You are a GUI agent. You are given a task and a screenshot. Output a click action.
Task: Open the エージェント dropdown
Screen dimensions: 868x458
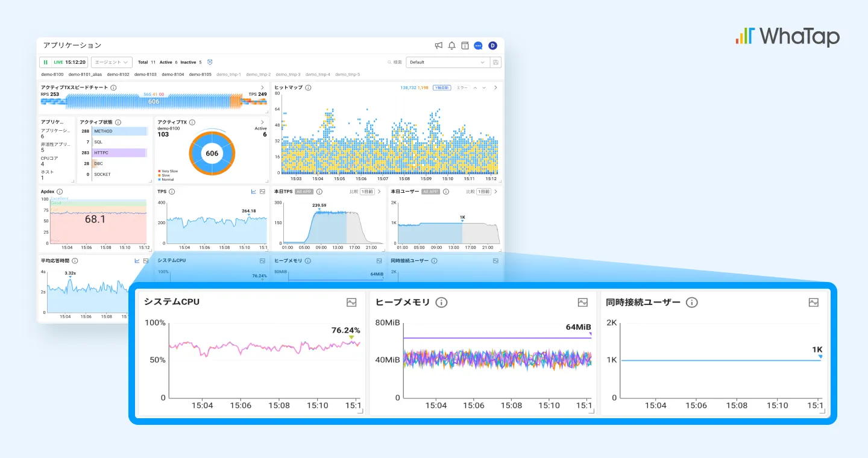(112, 61)
